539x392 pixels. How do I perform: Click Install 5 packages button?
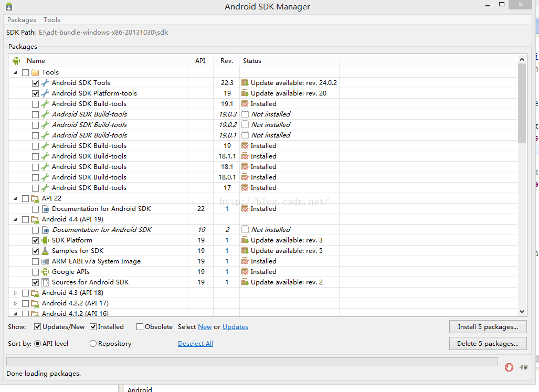coord(488,327)
